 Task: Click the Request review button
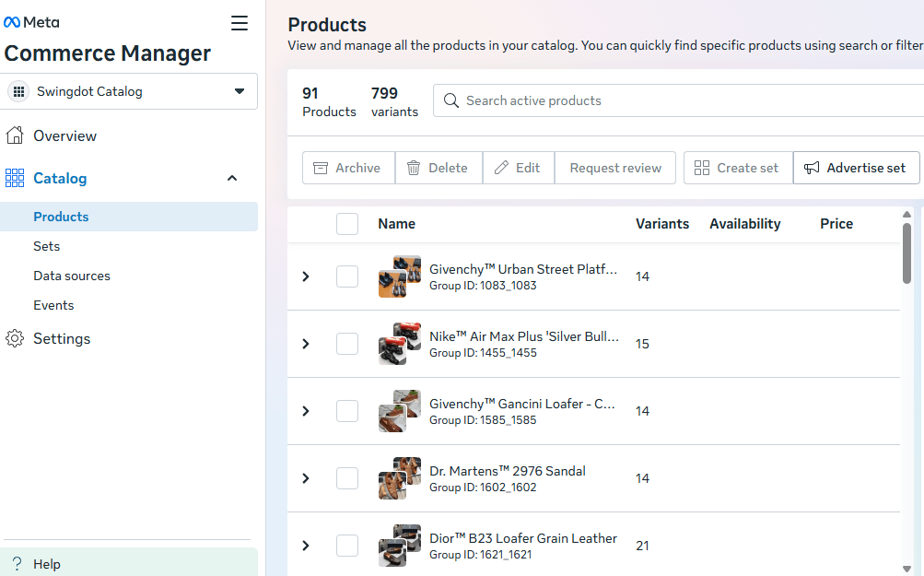615,168
